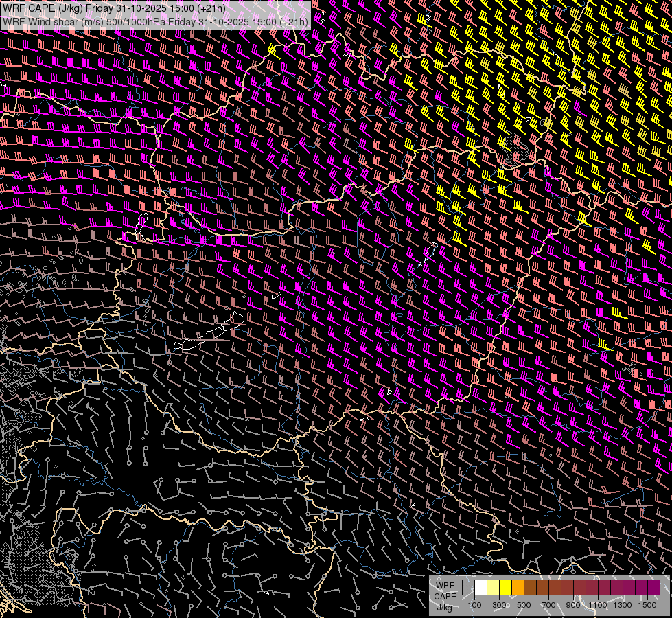
Task: Click the legend value '1500'
Action: click(x=647, y=605)
